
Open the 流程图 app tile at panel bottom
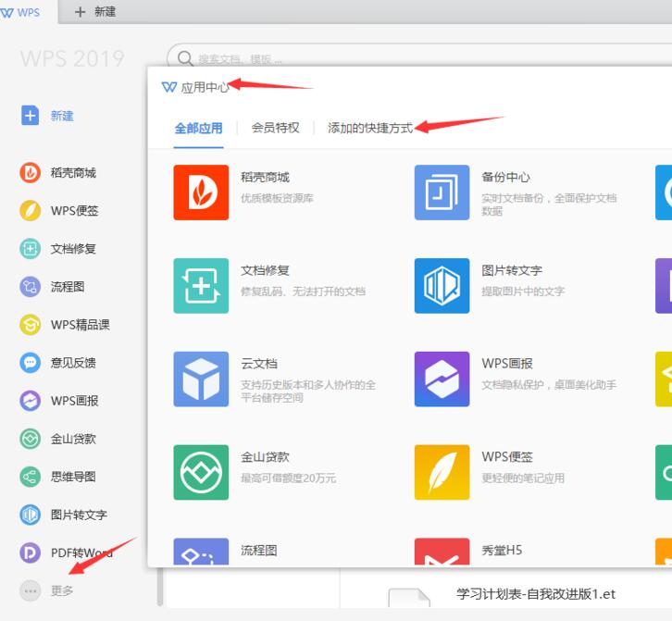tap(201, 552)
